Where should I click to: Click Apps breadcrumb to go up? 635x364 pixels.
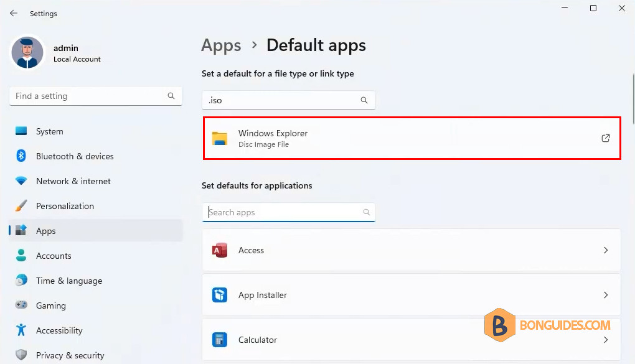(221, 45)
